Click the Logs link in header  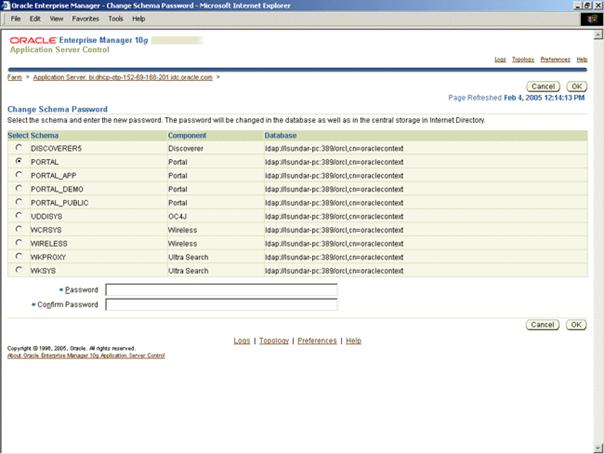point(500,60)
